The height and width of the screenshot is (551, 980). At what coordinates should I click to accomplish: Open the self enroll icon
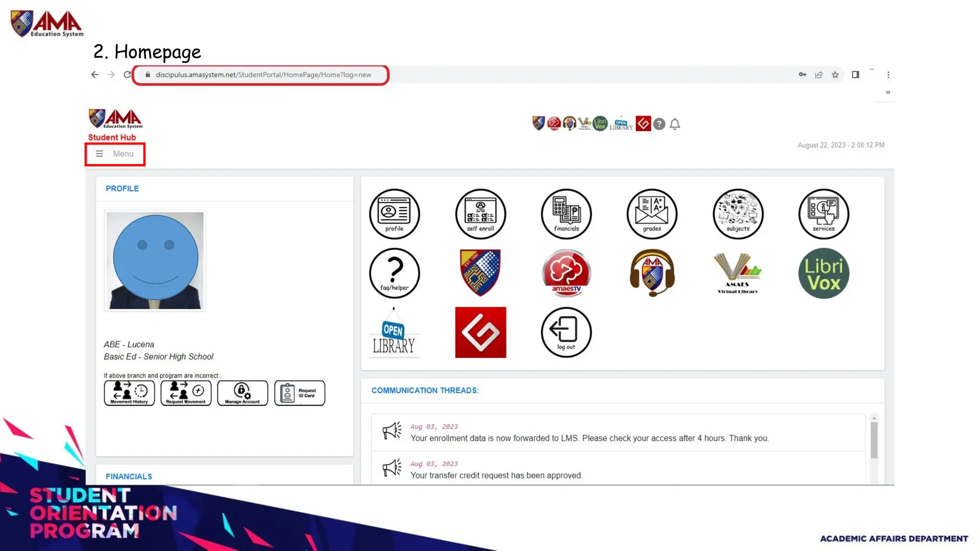[x=480, y=214]
